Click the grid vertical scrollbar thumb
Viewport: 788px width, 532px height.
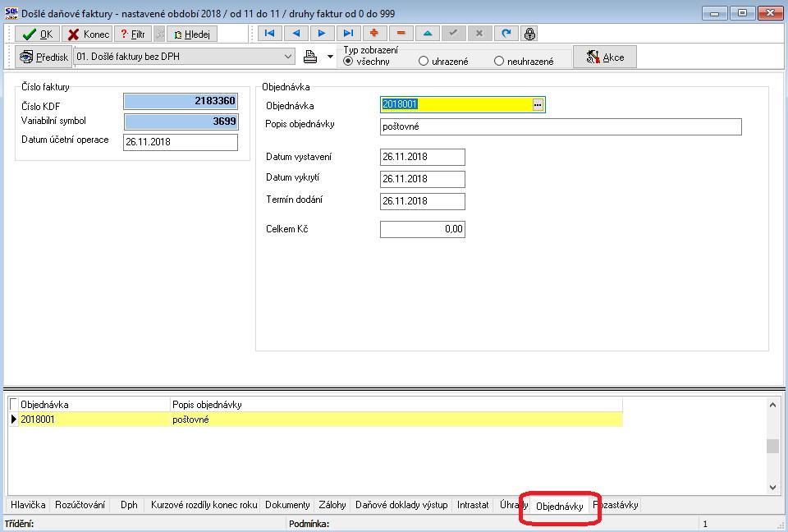point(773,446)
